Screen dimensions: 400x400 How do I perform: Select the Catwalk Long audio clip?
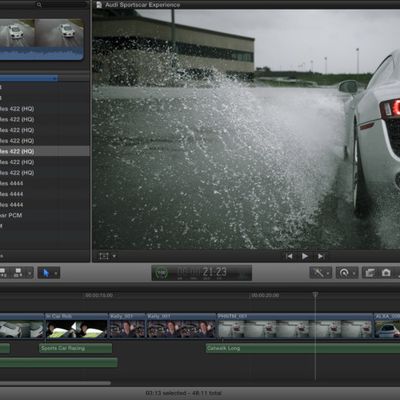click(x=303, y=348)
